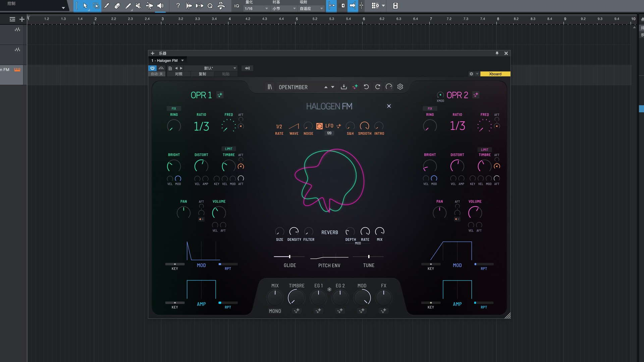Adjust the OPR 1 MOD KEY slider
Screen dimensions: 644x362
(175, 264)
